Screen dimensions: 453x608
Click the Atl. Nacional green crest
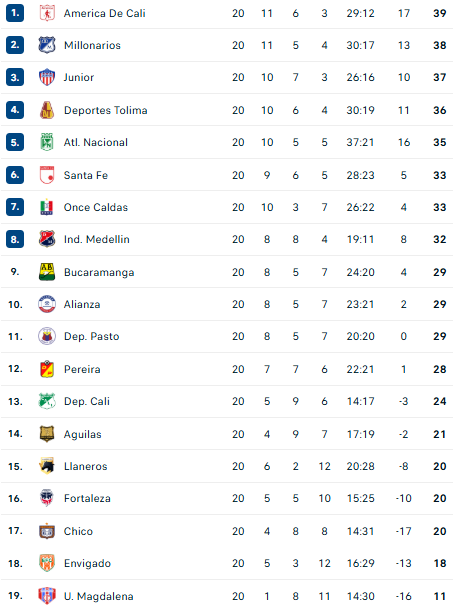[x=47, y=142]
